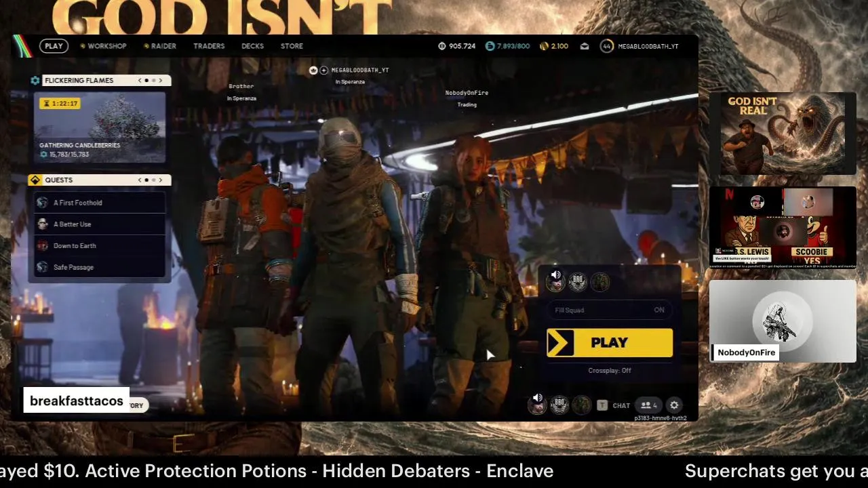868x488 pixels.
Task: Open the Gathering Candleberries event card
Action: click(100, 127)
